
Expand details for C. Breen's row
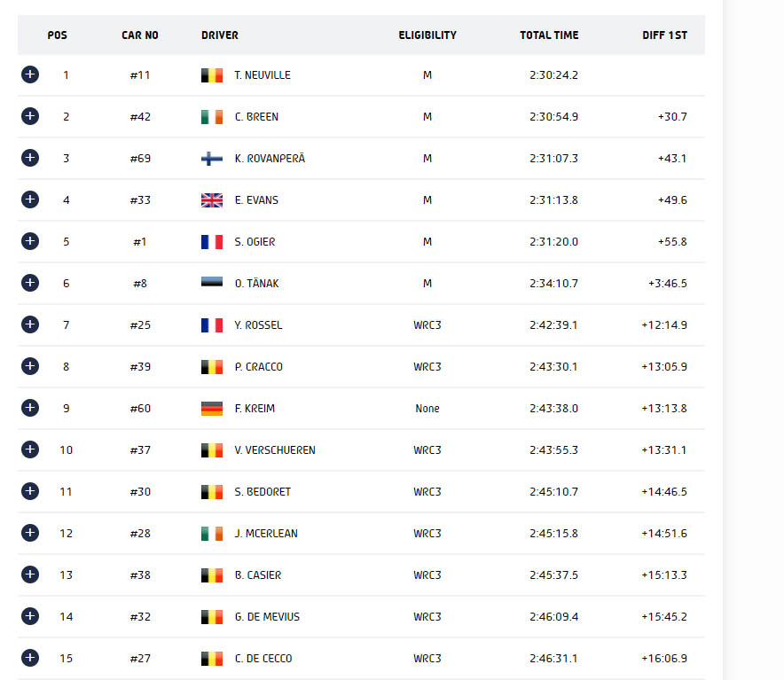[30, 116]
